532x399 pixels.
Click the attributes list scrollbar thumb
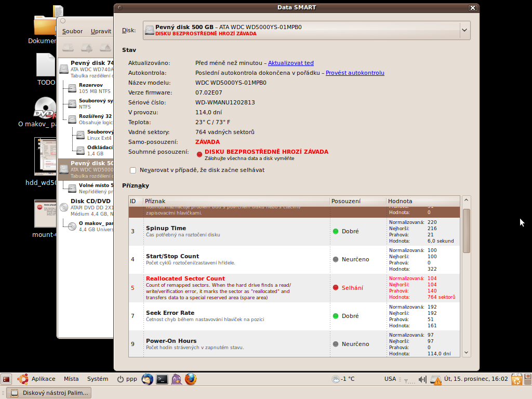466,231
